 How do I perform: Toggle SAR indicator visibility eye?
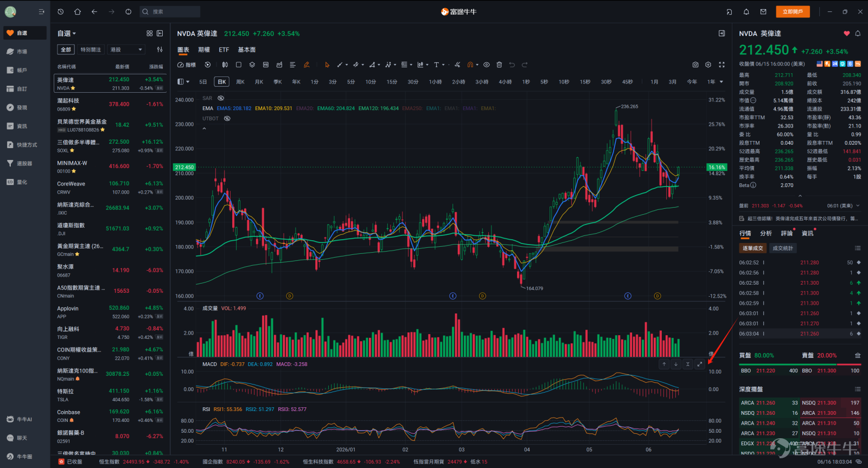(221, 98)
